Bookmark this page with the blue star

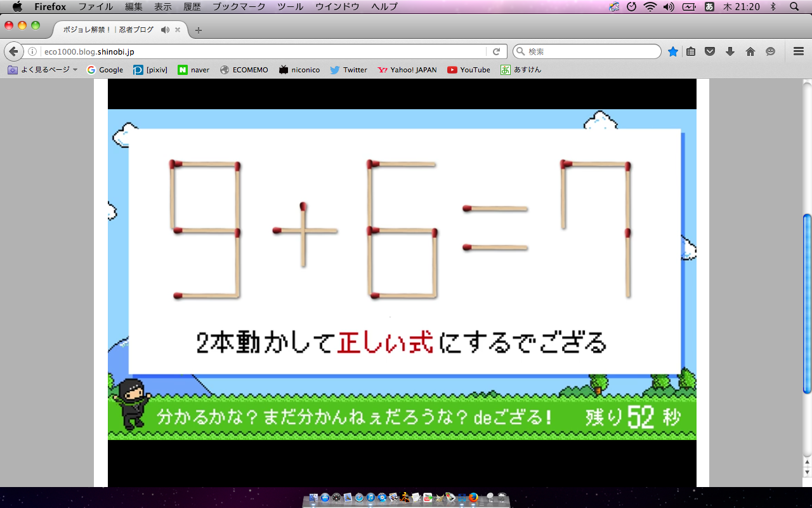coord(673,51)
